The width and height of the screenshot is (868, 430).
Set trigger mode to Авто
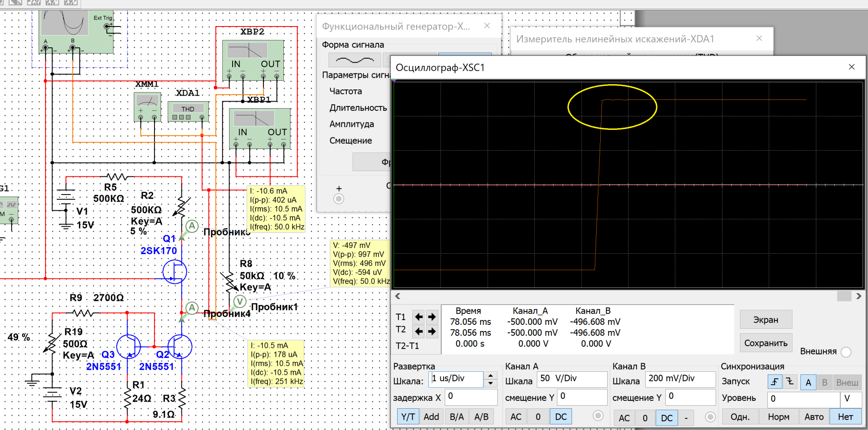point(814,417)
